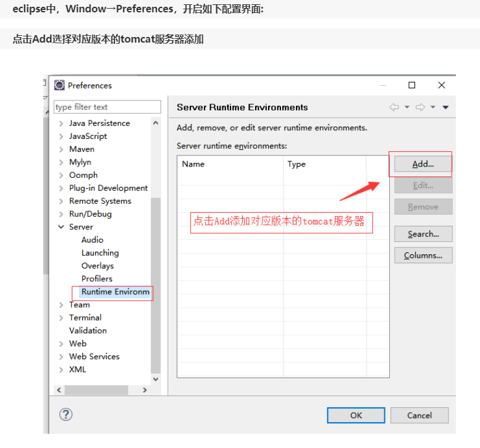Viewport: 480px width, 448px height.
Task: Expand the Maven tree node
Action: (x=61, y=149)
